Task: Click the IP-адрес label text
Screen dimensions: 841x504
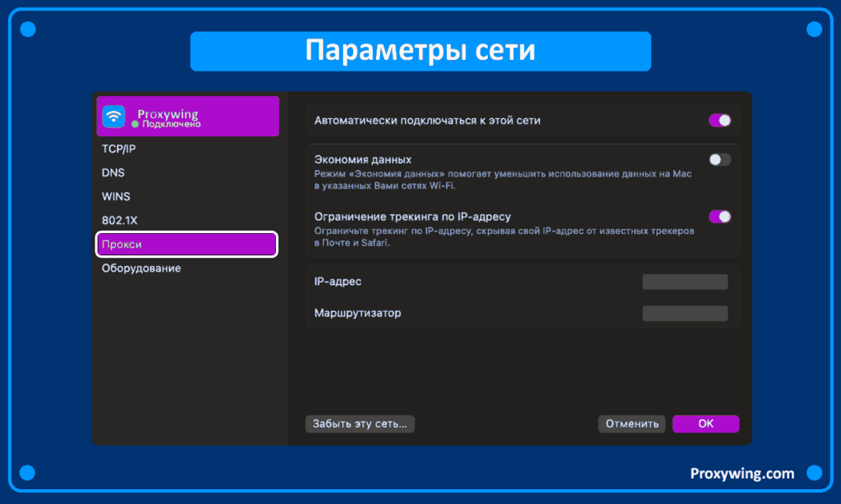Action: click(x=338, y=282)
